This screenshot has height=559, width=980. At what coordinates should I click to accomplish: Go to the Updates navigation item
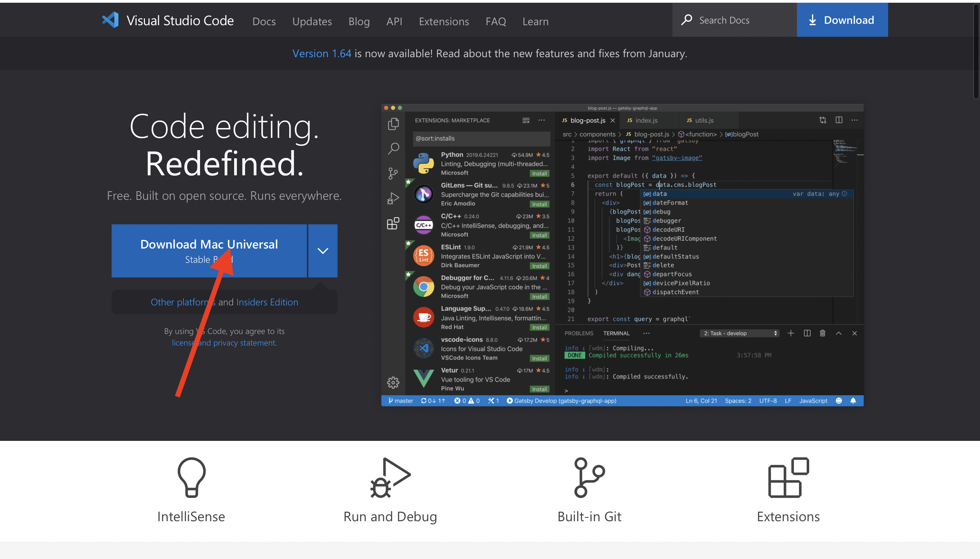click(x=312, y=21)
